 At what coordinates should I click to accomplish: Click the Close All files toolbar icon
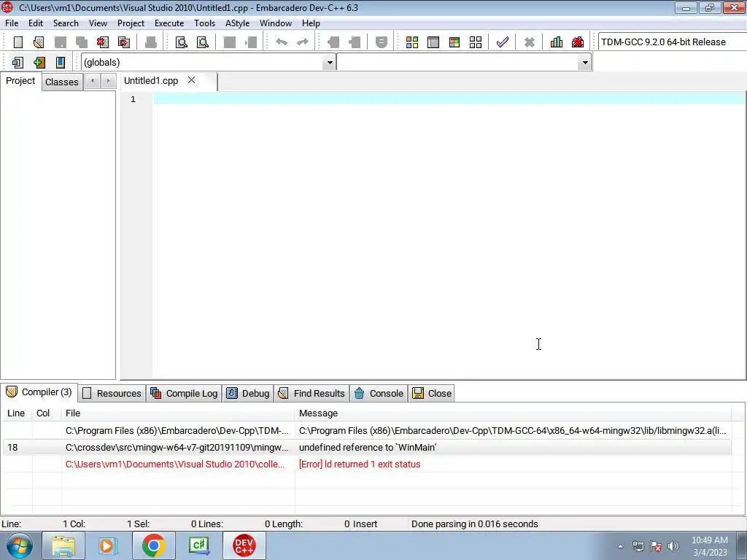(x=124, y=42)
